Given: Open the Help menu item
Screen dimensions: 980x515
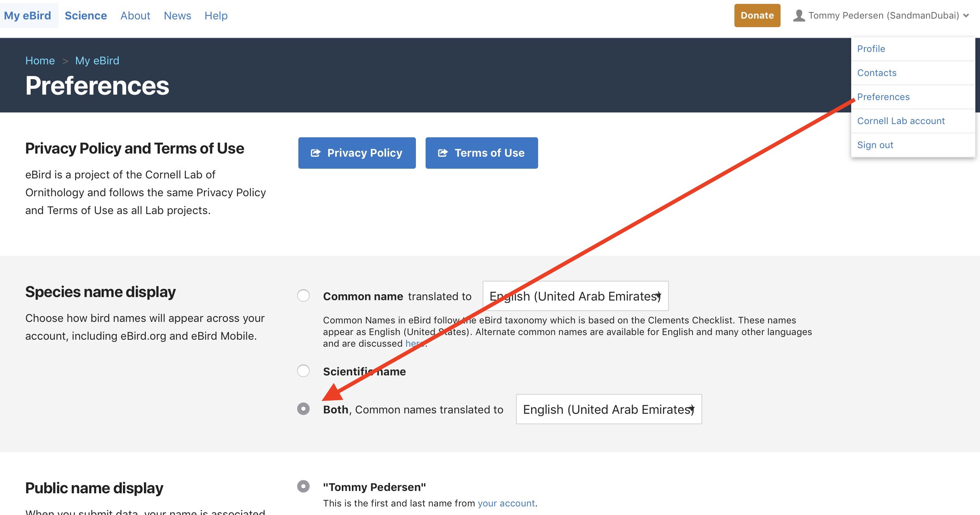Looking at the screenshot, I should [x=216, y=16].
